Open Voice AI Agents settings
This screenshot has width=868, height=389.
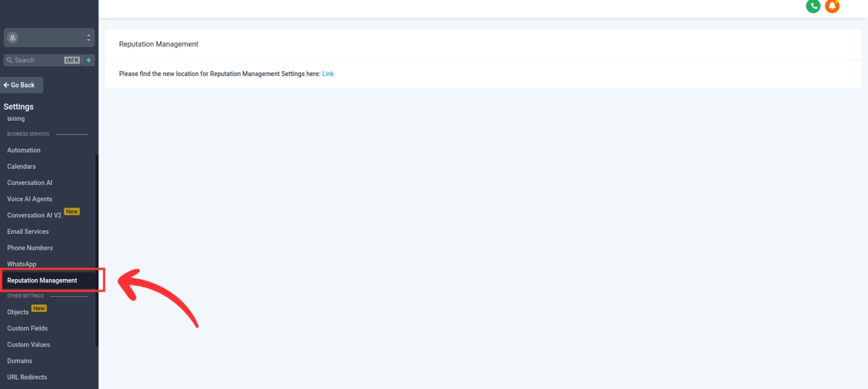(x=30, y=199)
